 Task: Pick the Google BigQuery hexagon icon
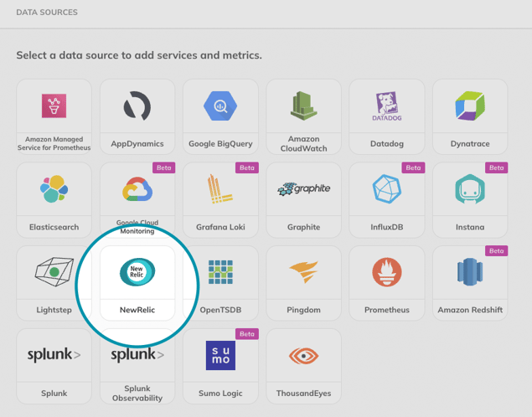220,106
